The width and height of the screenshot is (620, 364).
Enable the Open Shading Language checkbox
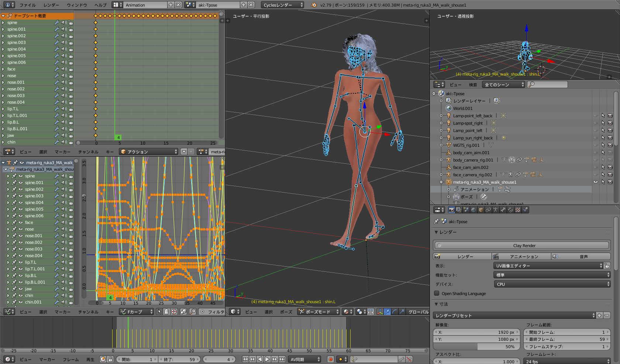click(437, 294)
